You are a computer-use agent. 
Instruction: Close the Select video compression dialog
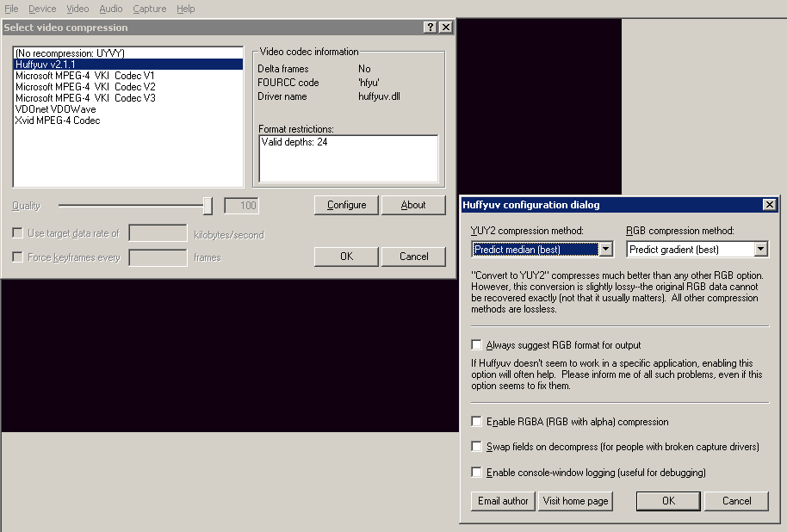coord(446,27)
